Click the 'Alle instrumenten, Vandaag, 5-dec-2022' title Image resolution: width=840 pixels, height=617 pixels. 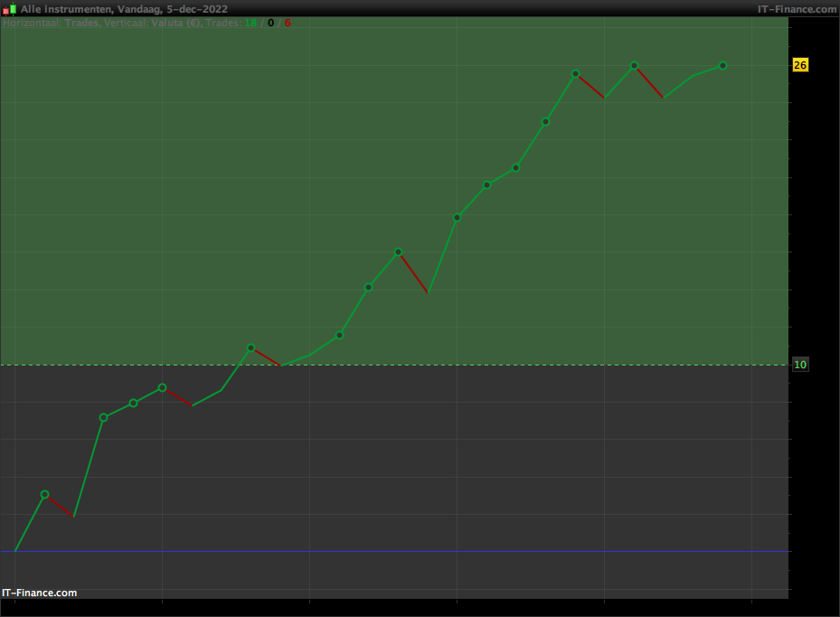pyautogui.click(x=124, y=9)
